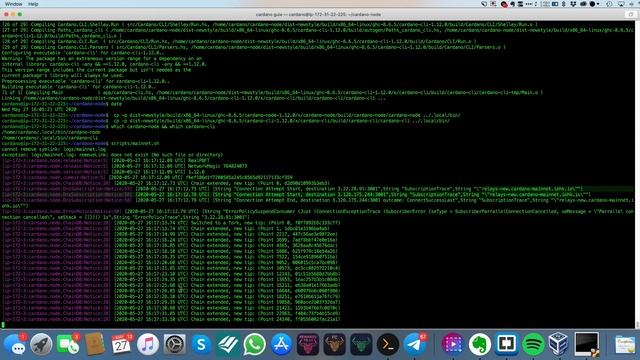Open Telegram from the dock

click(x=414, y=344)
